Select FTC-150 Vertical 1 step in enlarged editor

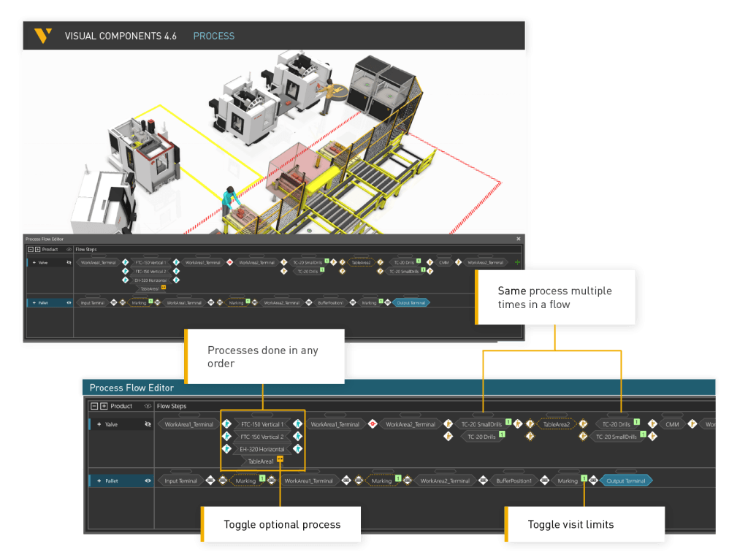(262, 424)
